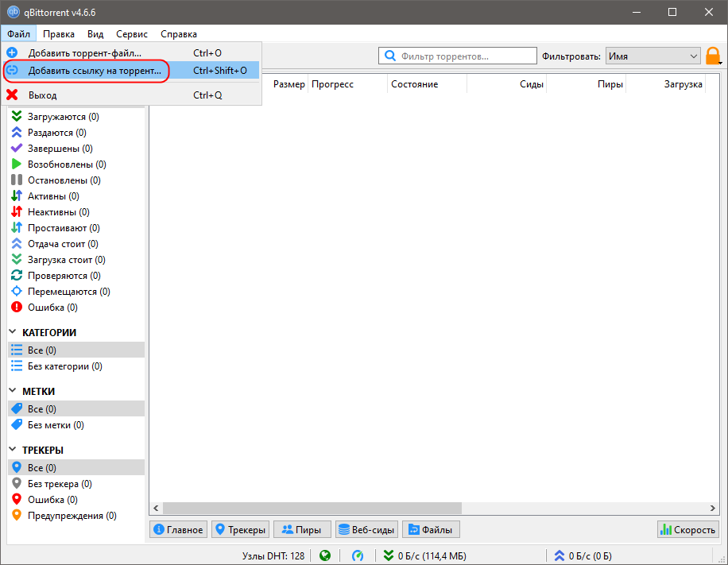The image size is (728, 565).
Task: Open the Файл menu
Action: pos(18,34)
